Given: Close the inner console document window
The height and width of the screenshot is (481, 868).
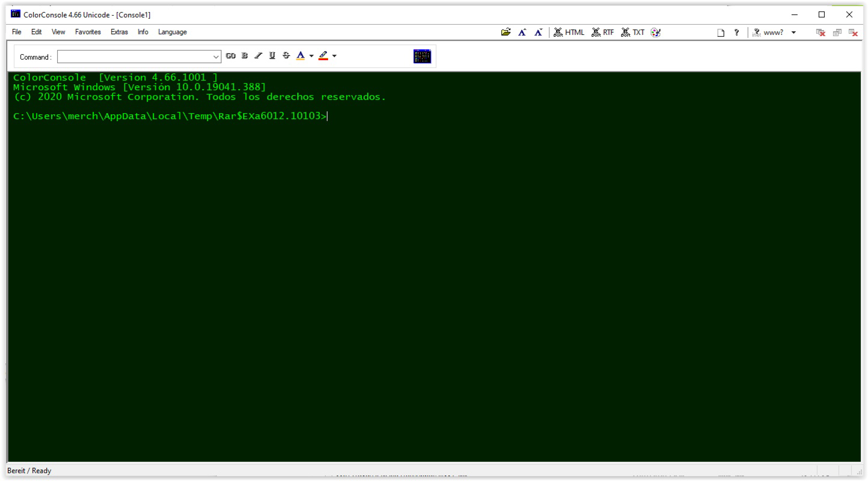Looking at the screenshot, I should click(x=854, y=32).
